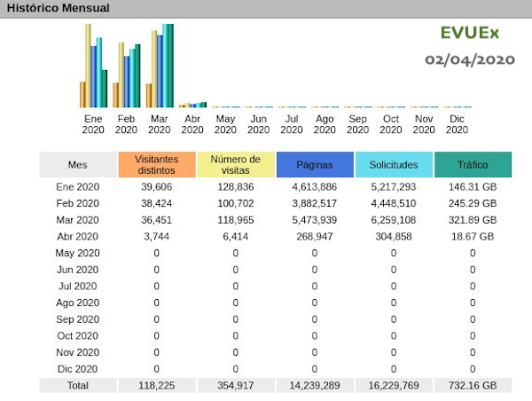Select requests value 304,858
This screenshot has height=401, width=532.
[394, 236]
